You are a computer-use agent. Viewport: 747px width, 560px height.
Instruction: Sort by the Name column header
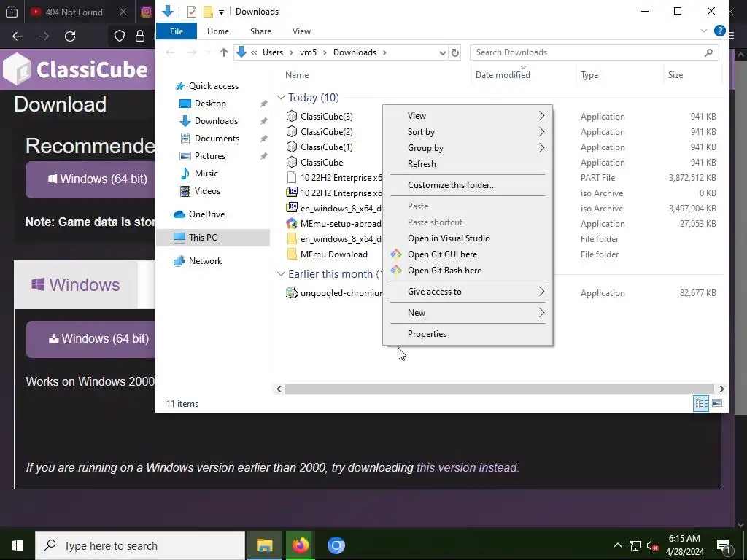tap(297, 75)
